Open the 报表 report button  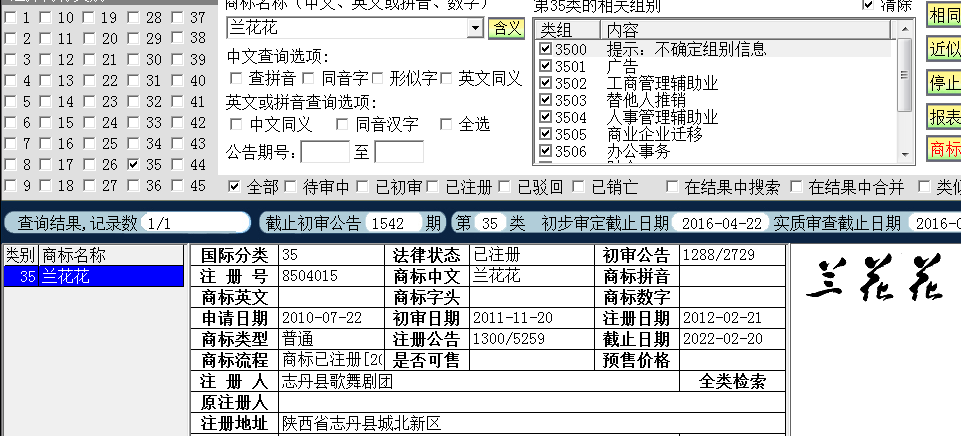[x=944, y=116]
